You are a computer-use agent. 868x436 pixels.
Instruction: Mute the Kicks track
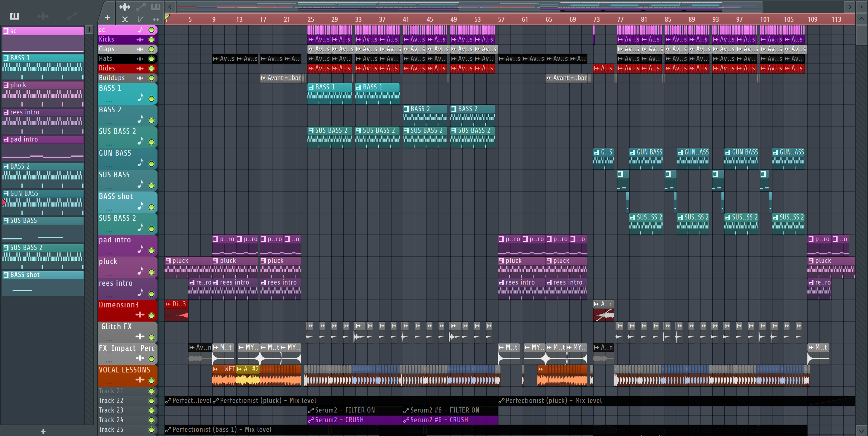(152, 40)
